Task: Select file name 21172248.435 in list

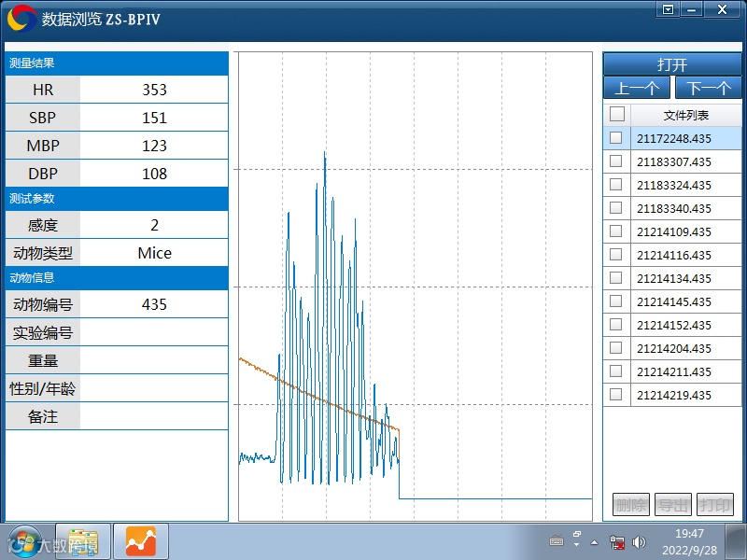Action: pyautogui.click(x=673, y=138)
